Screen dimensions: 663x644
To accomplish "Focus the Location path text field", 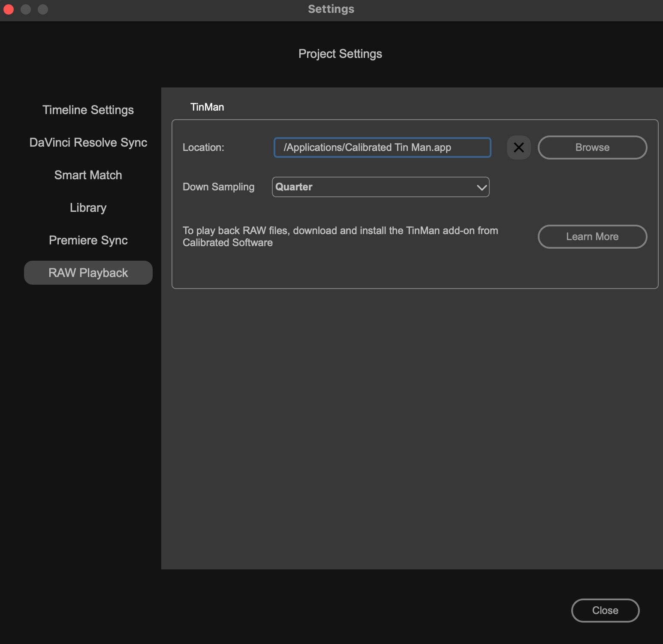I will (x=382, y=147).
